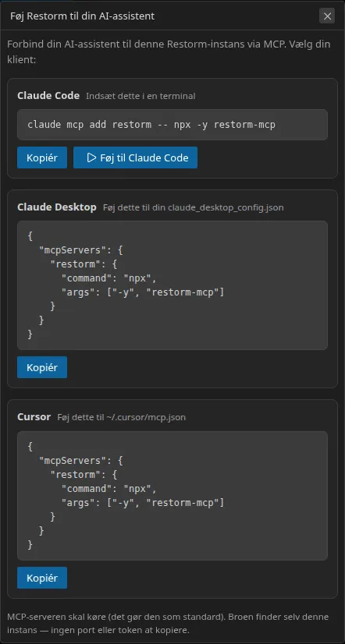Screen dimensions: 345x644
Task: Copy the Claude Desktop JSON config
Action: (42, 367)
